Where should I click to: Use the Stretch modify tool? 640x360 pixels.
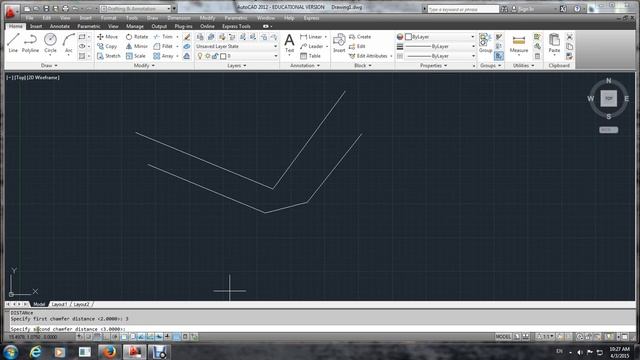(x=109, y=56)
